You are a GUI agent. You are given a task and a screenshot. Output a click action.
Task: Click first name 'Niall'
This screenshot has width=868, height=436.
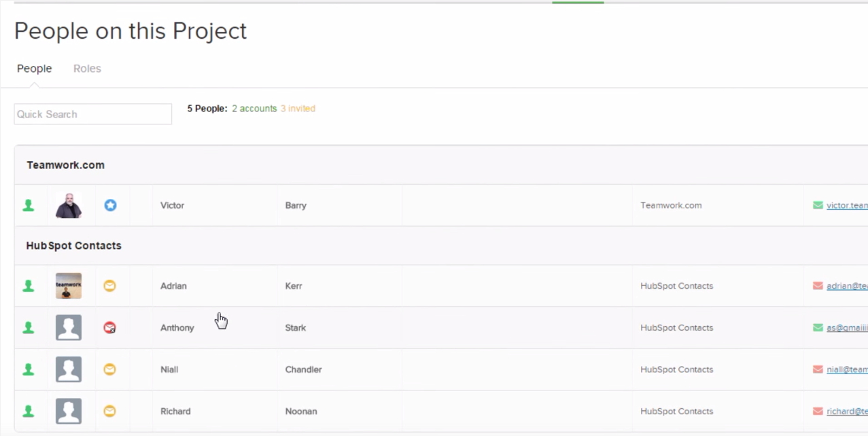[170, 369]
